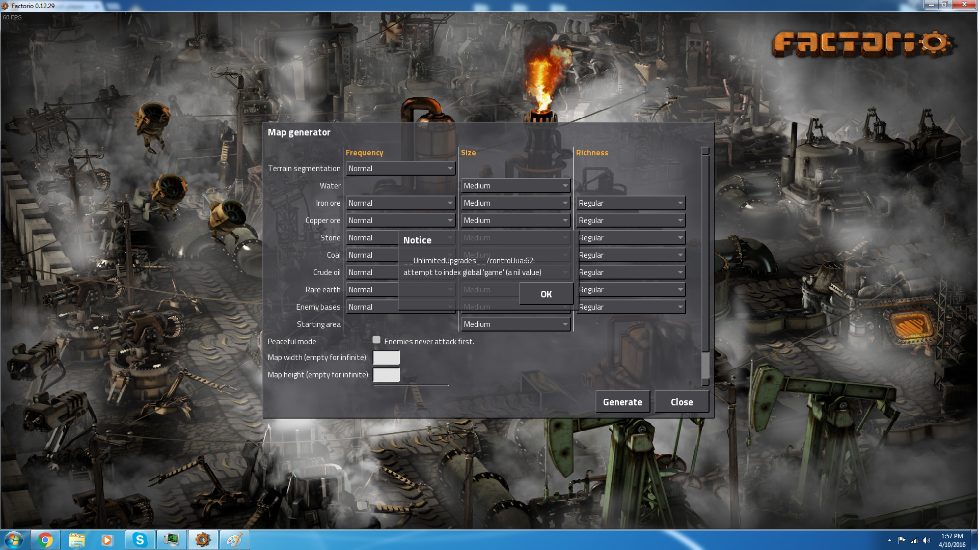Viewport: 980px width, 550px height.
Task: Open Action Center flag tray icon
Action: [902, 541]
